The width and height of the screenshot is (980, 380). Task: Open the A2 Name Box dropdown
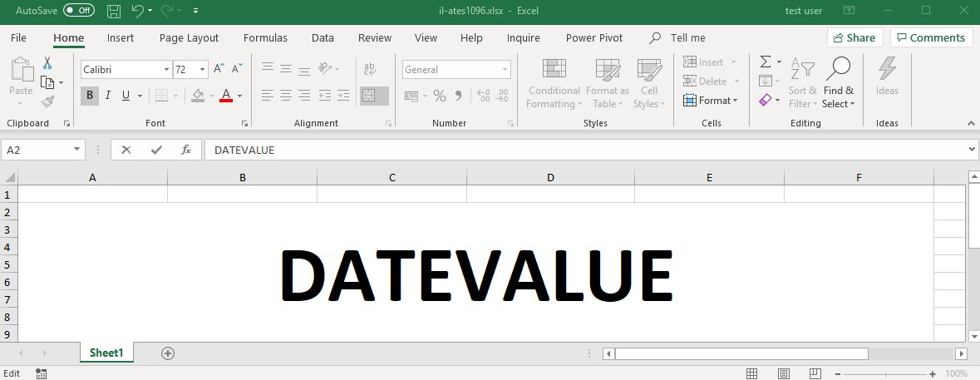[77, 150]
